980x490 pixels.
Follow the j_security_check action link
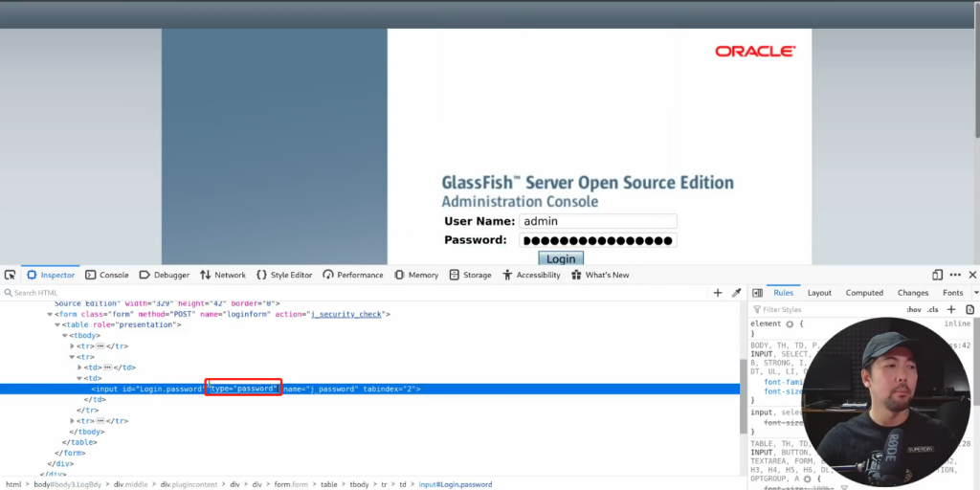click(346, 314)
